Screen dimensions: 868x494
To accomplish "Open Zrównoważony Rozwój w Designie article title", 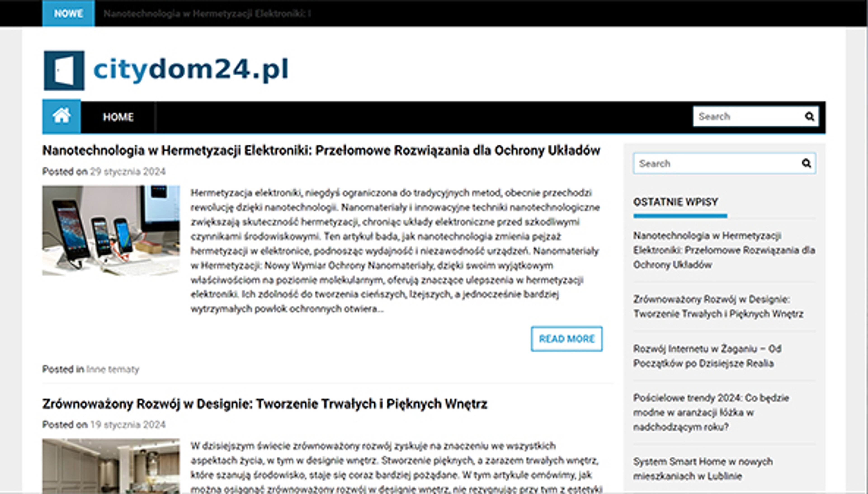I will point(265,404).
